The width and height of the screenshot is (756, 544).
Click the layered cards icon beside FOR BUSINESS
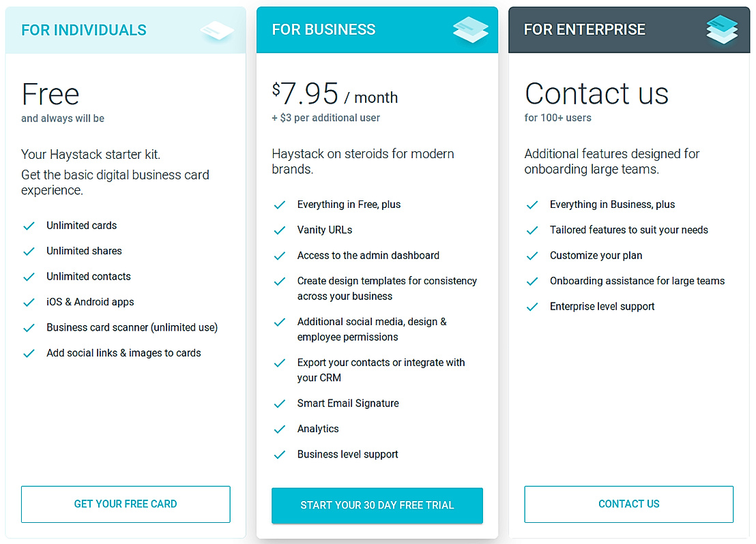[470, 29]
